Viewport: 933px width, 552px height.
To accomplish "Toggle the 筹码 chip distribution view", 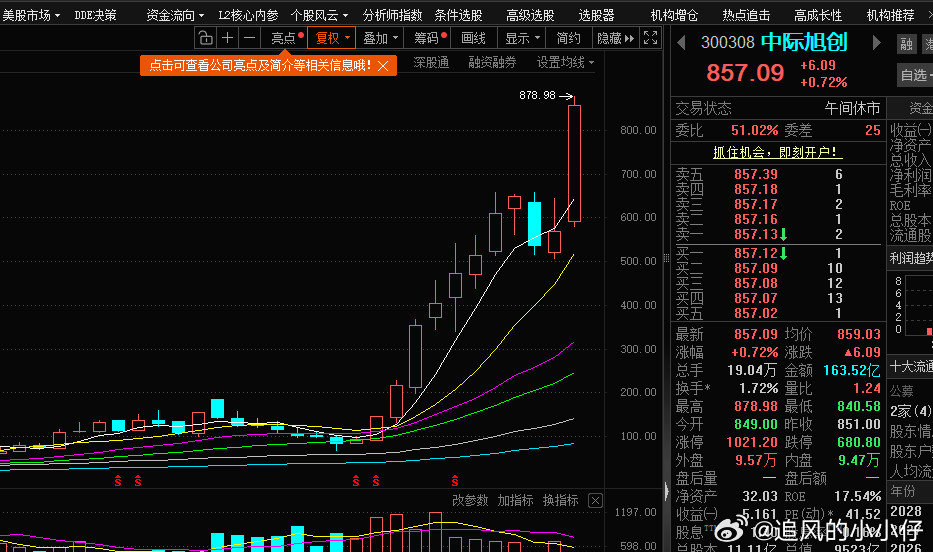I will point(431,38).
